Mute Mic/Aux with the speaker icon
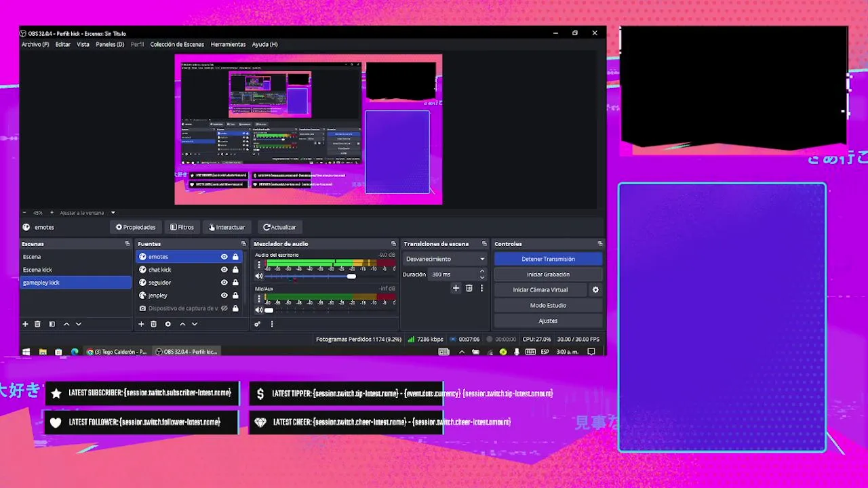 258,310
